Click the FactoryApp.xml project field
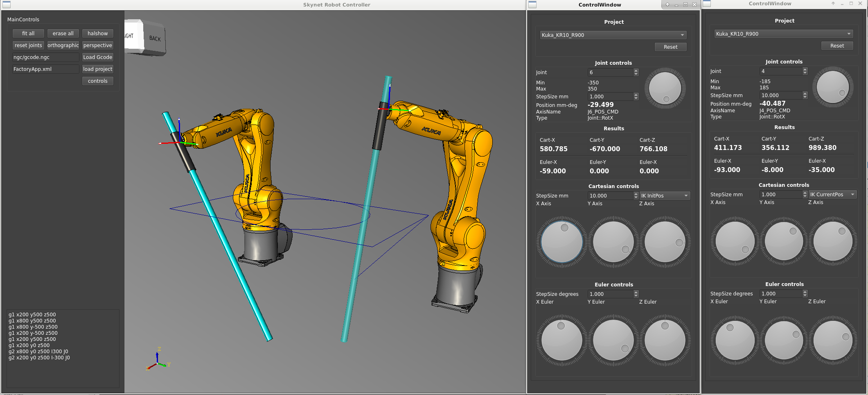868x395 pixels. coord(45,69)
